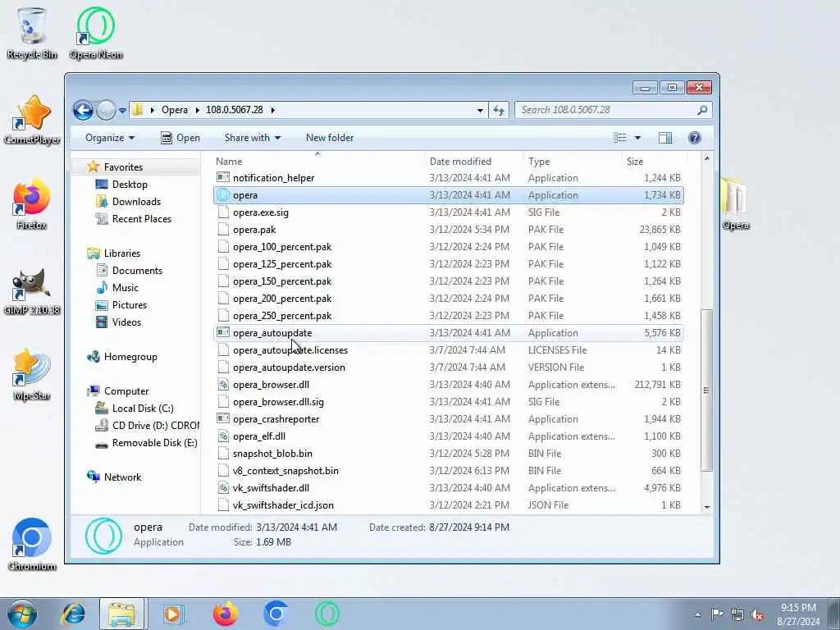Select Network in the navigation pane
840x630 pixels.
(122, 477)
